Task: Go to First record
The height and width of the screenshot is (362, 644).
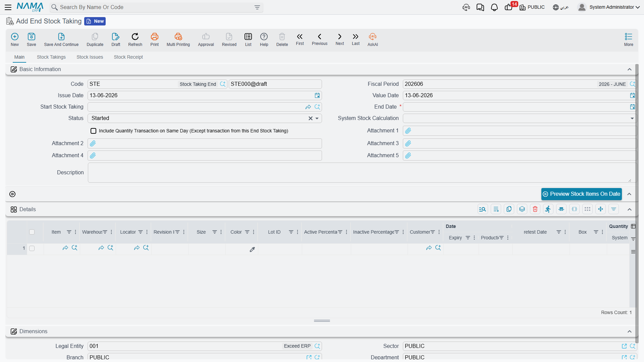Action: pos(300,39)
